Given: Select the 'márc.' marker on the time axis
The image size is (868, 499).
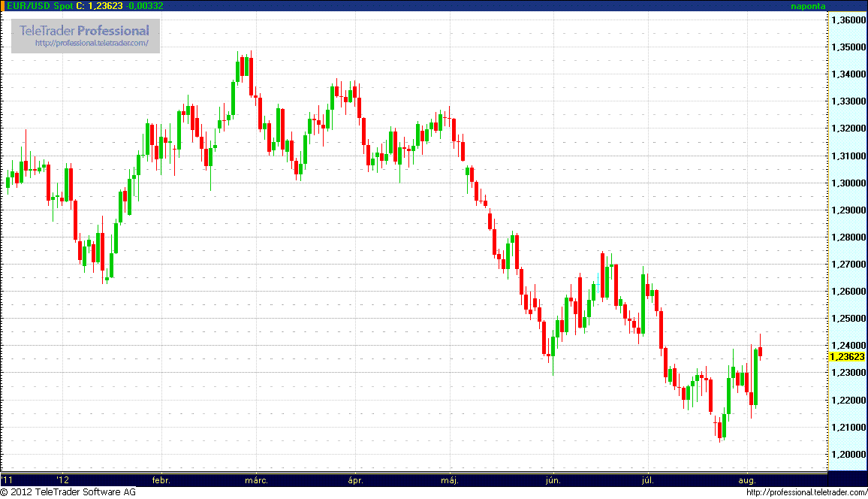Looking at the screenshot, I should [x=257, y=479].
